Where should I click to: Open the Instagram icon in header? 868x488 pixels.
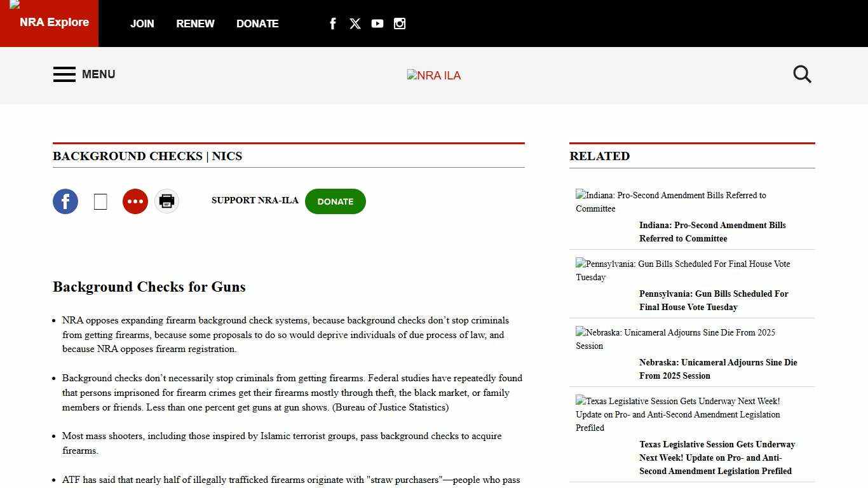pos(400,24)
